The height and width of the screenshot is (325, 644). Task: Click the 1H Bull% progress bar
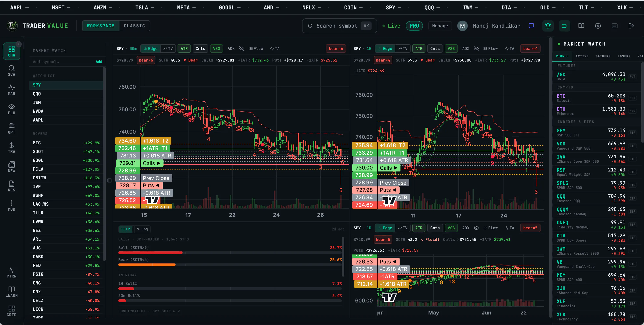230,289
